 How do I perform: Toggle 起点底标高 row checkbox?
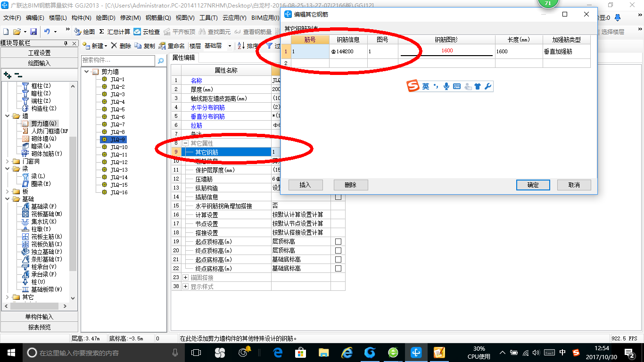pyautogui.click(x=338, y=260)
